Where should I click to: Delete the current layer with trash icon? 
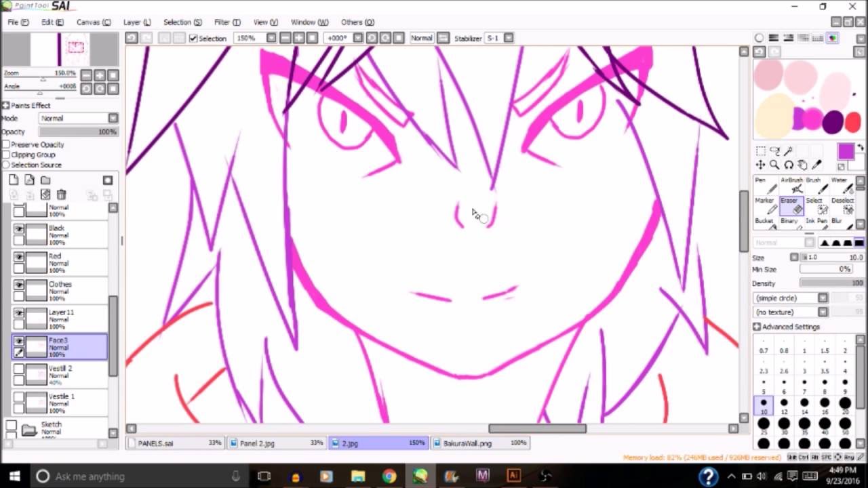tap(61, 195)
